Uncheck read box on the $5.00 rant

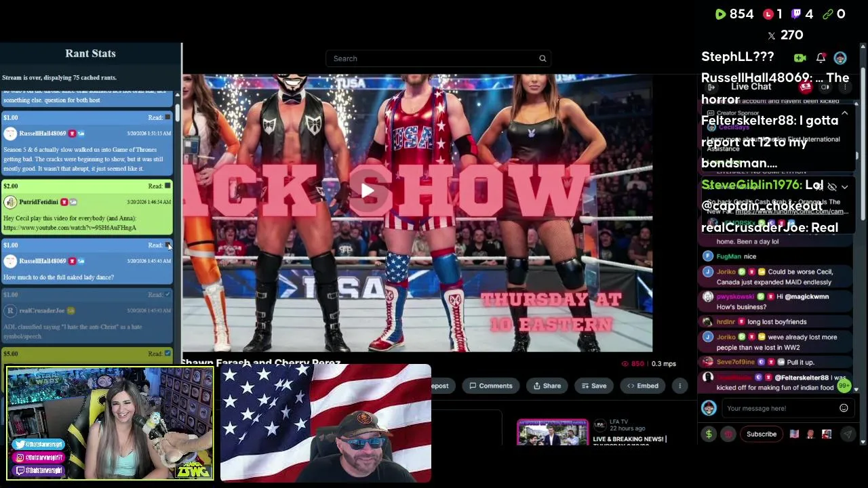click(x=168, y=353)
